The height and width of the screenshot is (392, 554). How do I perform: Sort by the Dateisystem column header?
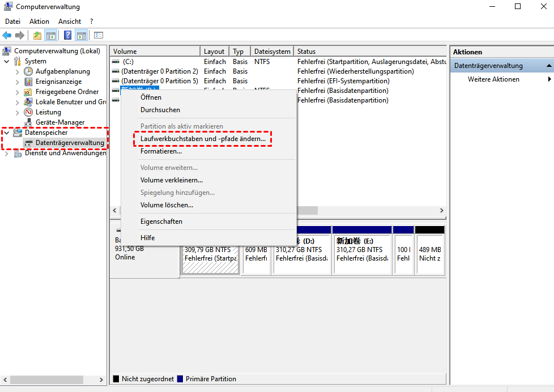coord(272,51)
